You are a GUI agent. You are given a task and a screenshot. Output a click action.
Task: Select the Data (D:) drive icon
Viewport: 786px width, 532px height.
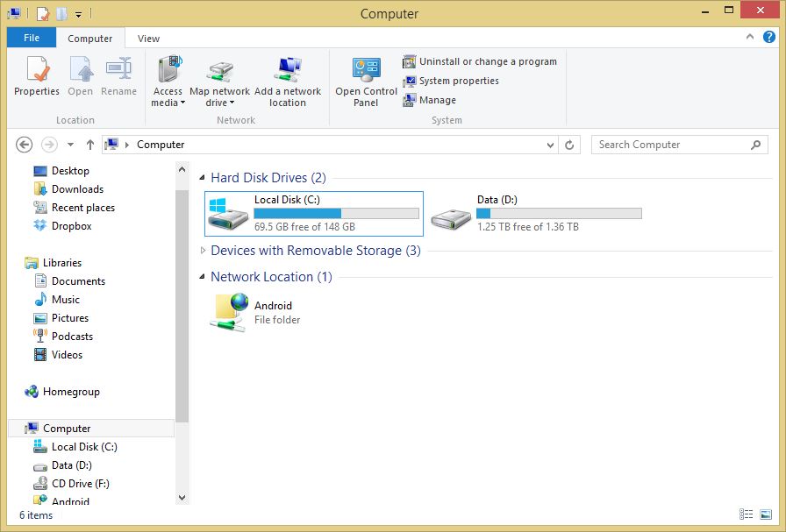point(451,216)
